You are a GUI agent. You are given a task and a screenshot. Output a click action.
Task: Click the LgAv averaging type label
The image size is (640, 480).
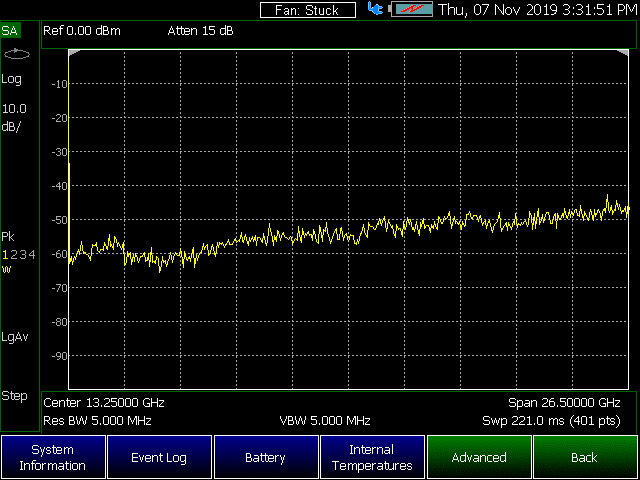coord(15,338)
